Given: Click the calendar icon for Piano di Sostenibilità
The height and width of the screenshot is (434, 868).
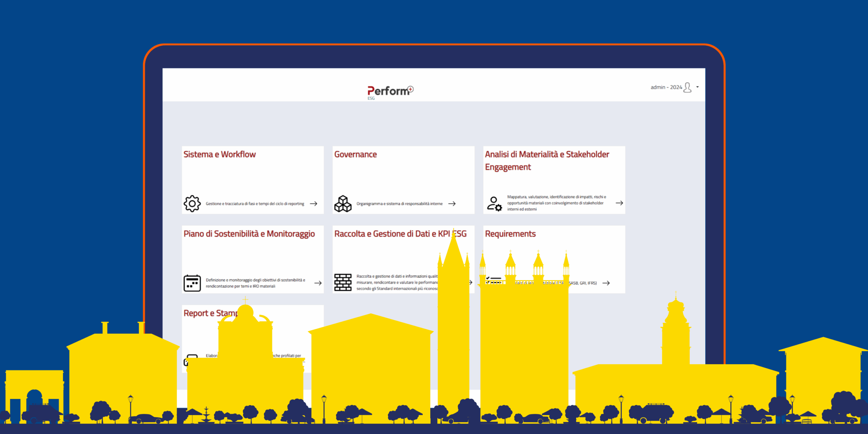Looking at the screenshot, I should [192, 283].
